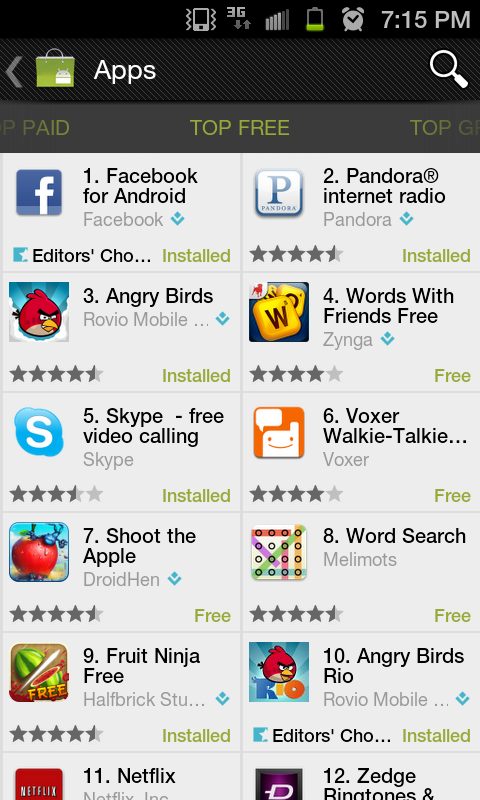Tap the search magnifier icon

pos(448,69)
